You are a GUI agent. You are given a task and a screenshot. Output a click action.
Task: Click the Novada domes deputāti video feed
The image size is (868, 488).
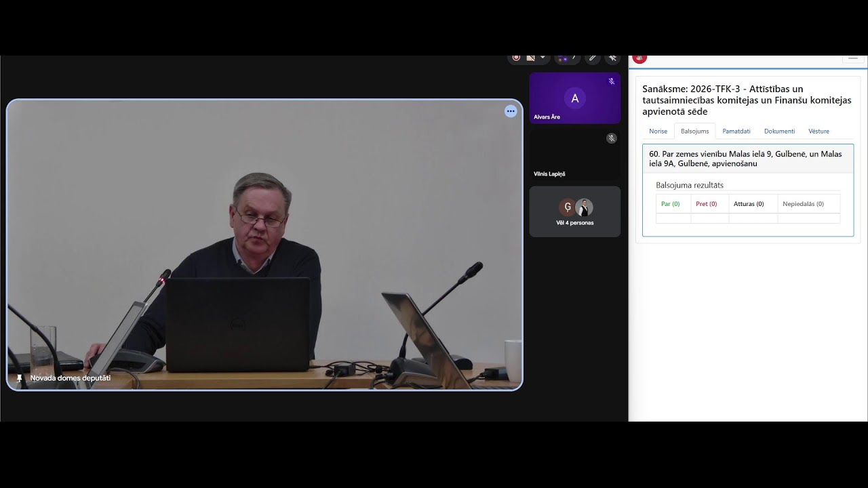[264, 245]
